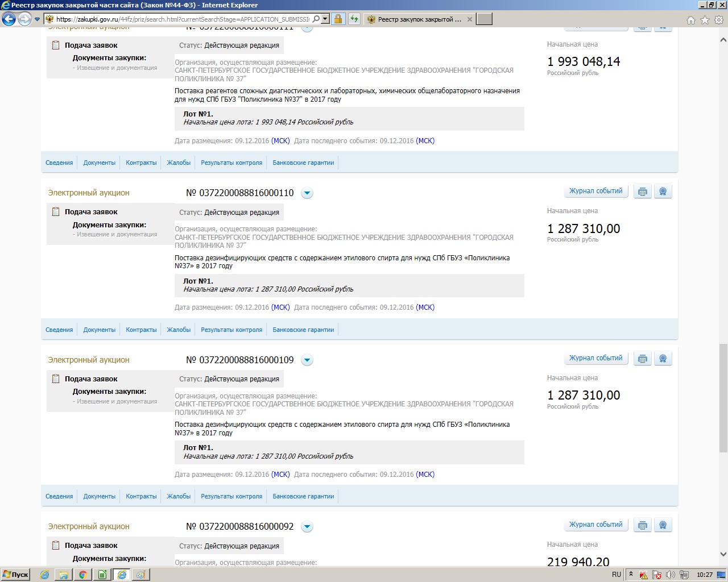Open Контракты tab of the 1 993 048,14 auction
Viewport: 728px width, 582px height.
click(x=141, y=163)
